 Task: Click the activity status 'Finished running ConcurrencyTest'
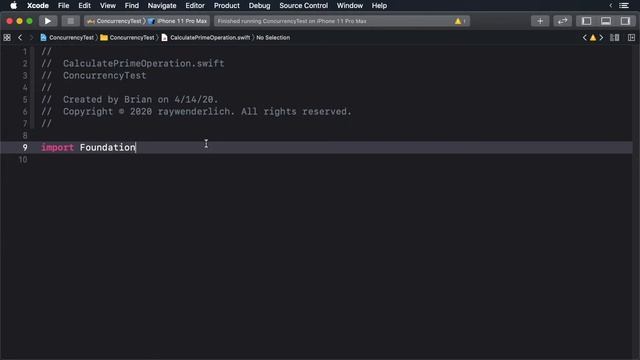[x=292, y=21]
